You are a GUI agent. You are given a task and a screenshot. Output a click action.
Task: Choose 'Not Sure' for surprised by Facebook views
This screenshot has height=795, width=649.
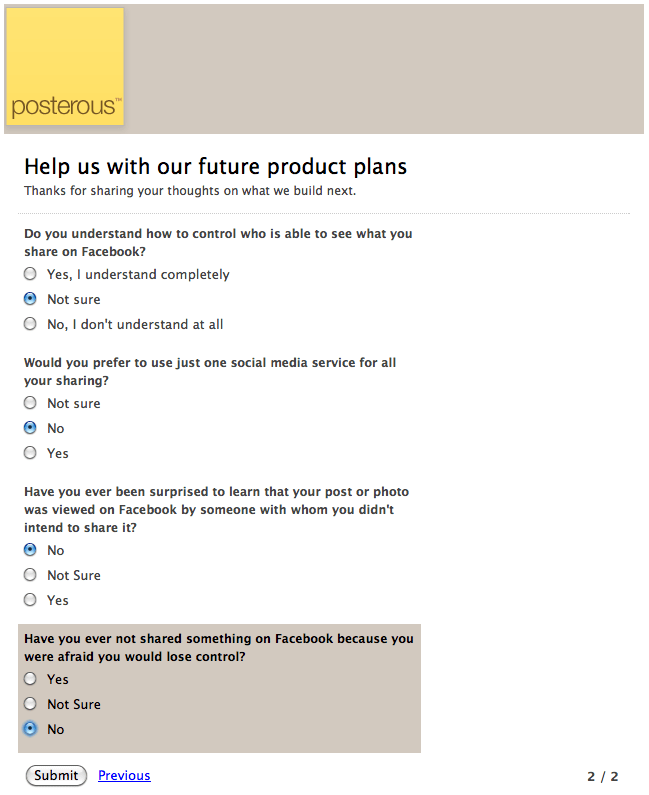tap(30, 575)
